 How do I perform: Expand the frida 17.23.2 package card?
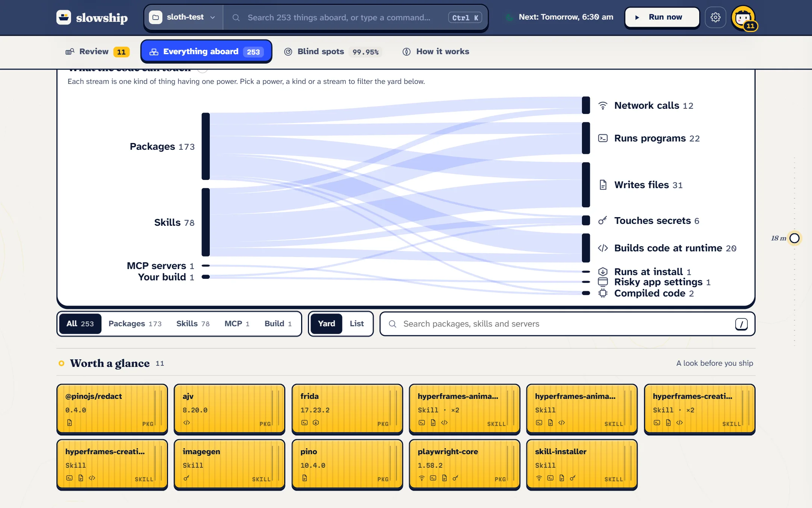(347, 409)
